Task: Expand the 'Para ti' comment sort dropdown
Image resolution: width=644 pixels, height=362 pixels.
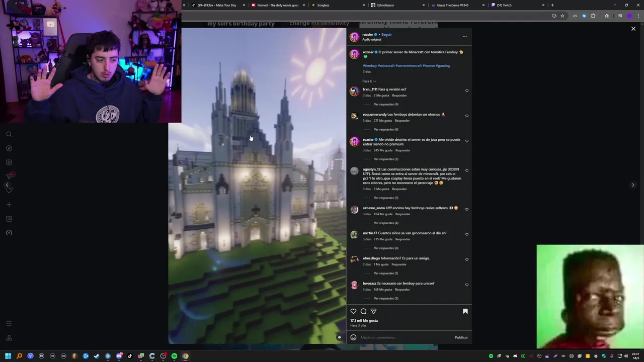Action: pos(369,81)
